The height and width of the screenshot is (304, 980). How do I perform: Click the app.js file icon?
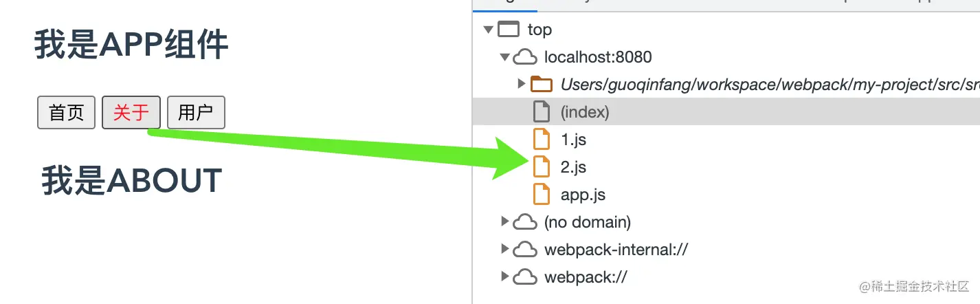(542, 195)
